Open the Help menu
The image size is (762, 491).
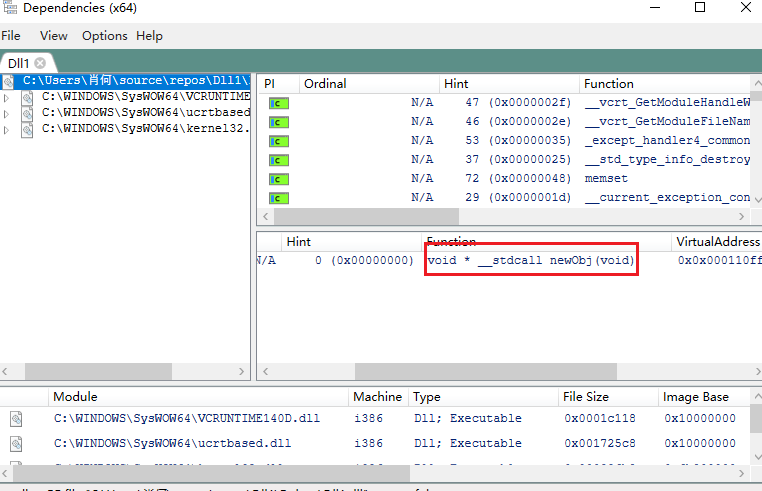pos(149,35)
